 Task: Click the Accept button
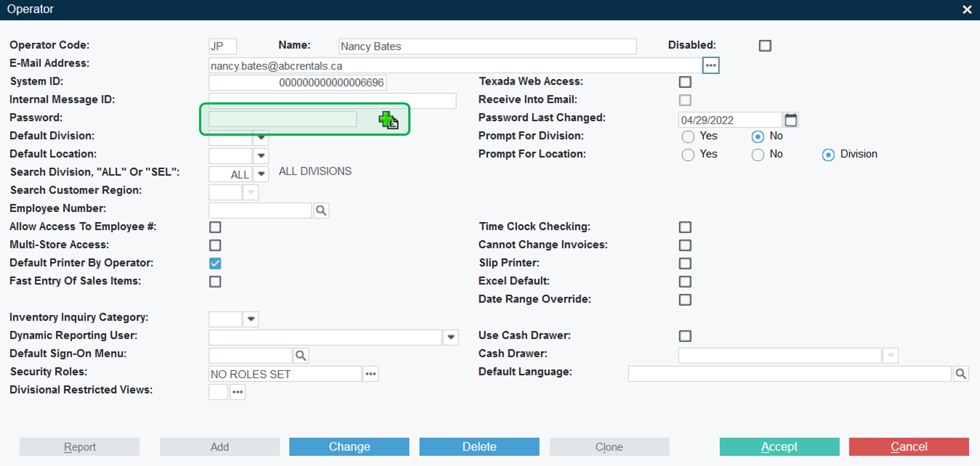(x=779, y=447)
